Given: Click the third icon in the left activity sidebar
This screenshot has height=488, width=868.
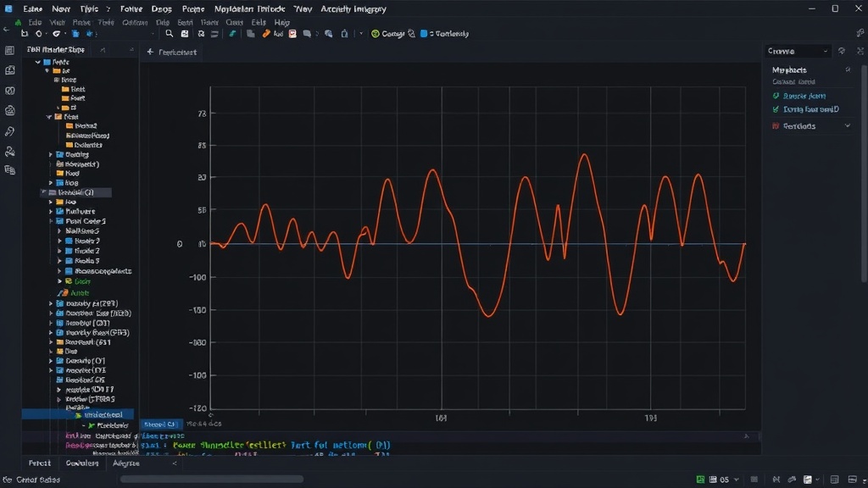Looking at the screenshot, I should click(x=9, y=91).
